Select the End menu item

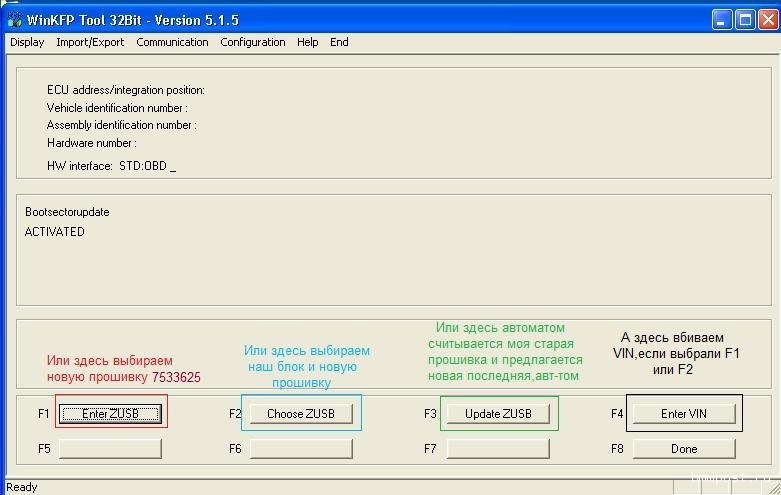pos(339,42)
